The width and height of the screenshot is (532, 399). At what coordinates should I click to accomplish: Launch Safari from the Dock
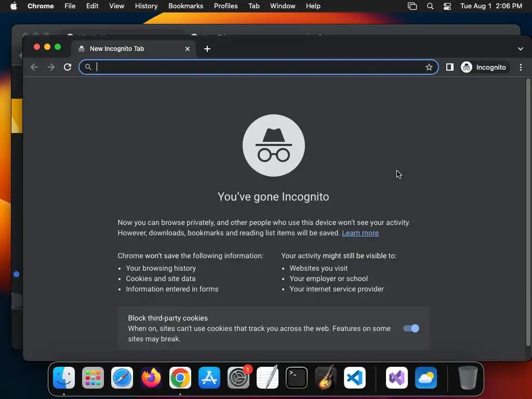coord(122,378)
